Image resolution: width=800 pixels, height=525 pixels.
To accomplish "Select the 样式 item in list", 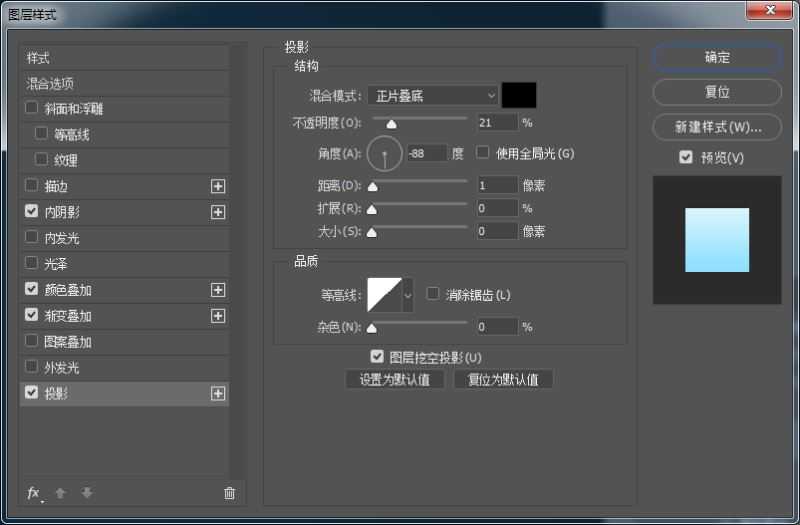I will click(x=124, y=58).
